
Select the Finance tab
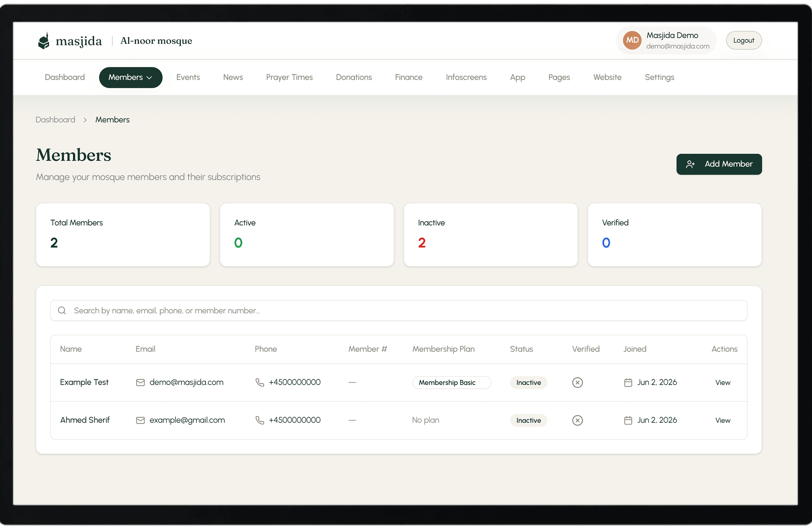[409, 77]
